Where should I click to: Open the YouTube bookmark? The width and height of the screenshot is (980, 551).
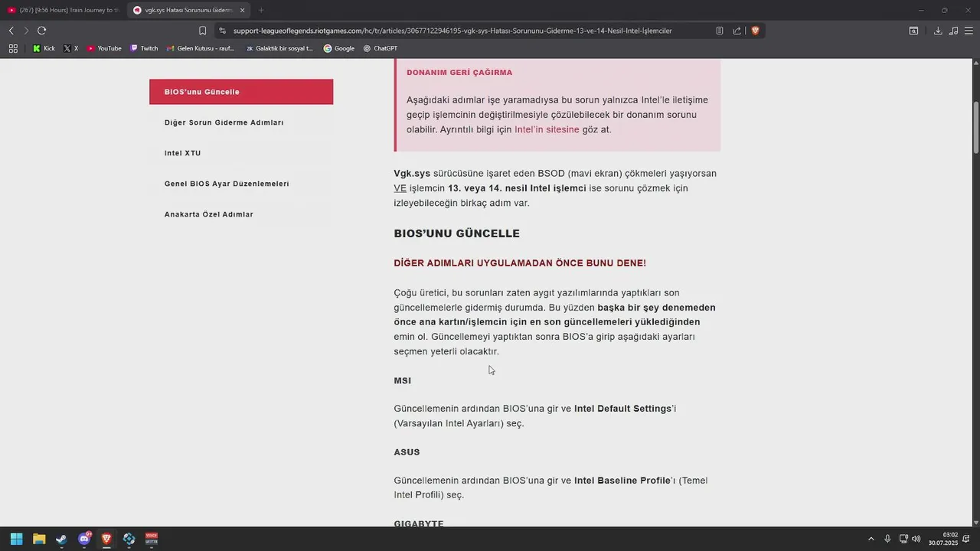point(104,48)
